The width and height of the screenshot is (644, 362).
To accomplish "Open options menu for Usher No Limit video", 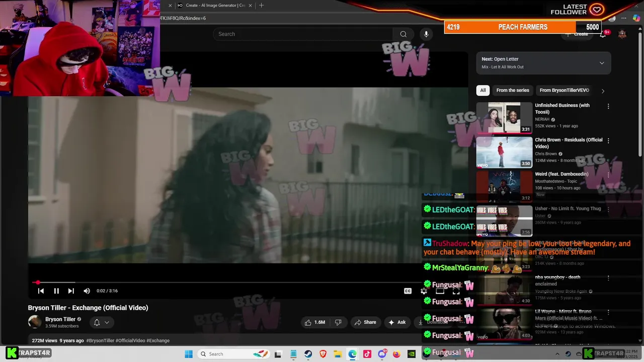I will (x=608, y=209).
